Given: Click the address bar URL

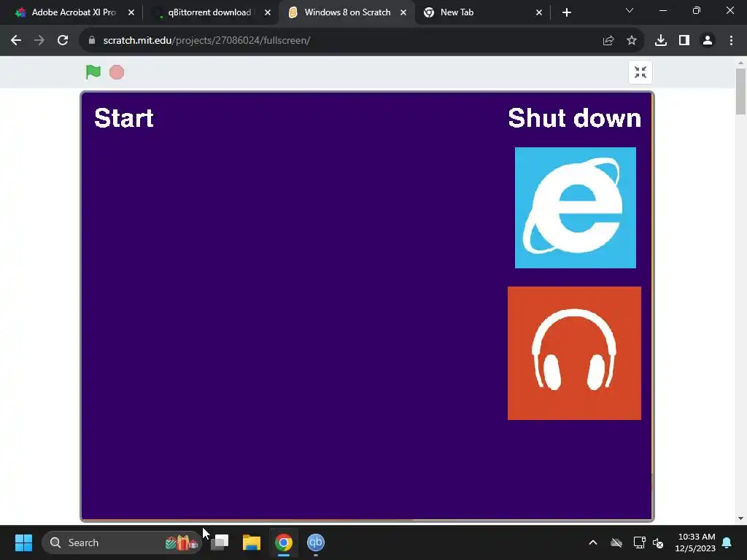Looking at the screenshot, I should click(x=206, y=41).
